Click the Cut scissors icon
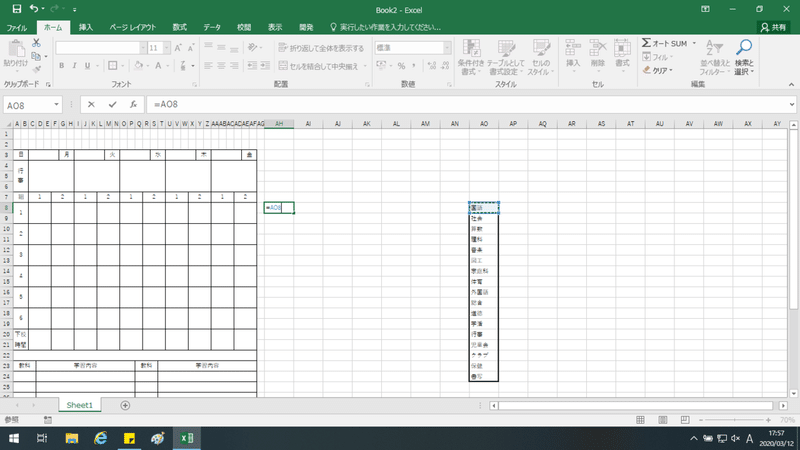The width and height of the screenshot is (800, 450). coord(36,43)
